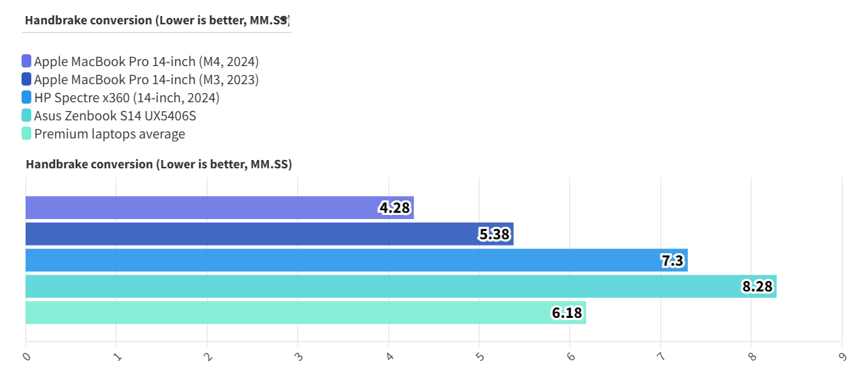Toggle the Asus Zenbook S14 UX5406S legend text
Image resolution: width=868 pixels, height=377 pixels.
pyautogui.click(x=115, y=115)
